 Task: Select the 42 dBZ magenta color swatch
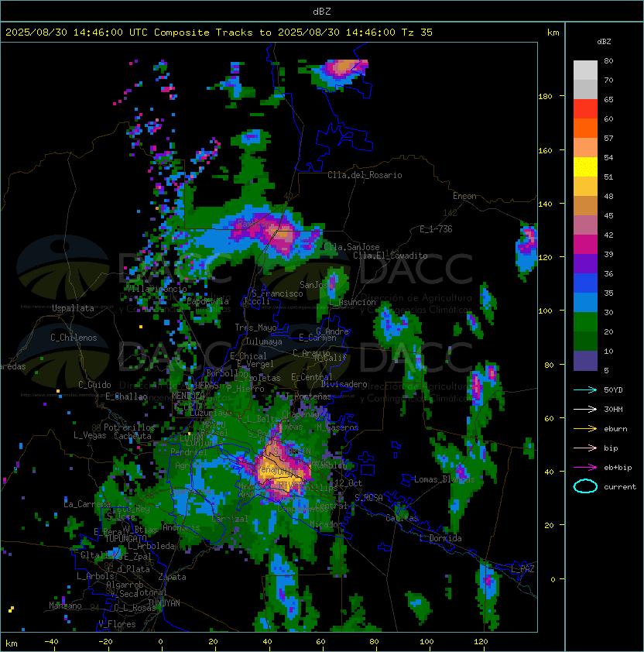(x=585, y=244)
